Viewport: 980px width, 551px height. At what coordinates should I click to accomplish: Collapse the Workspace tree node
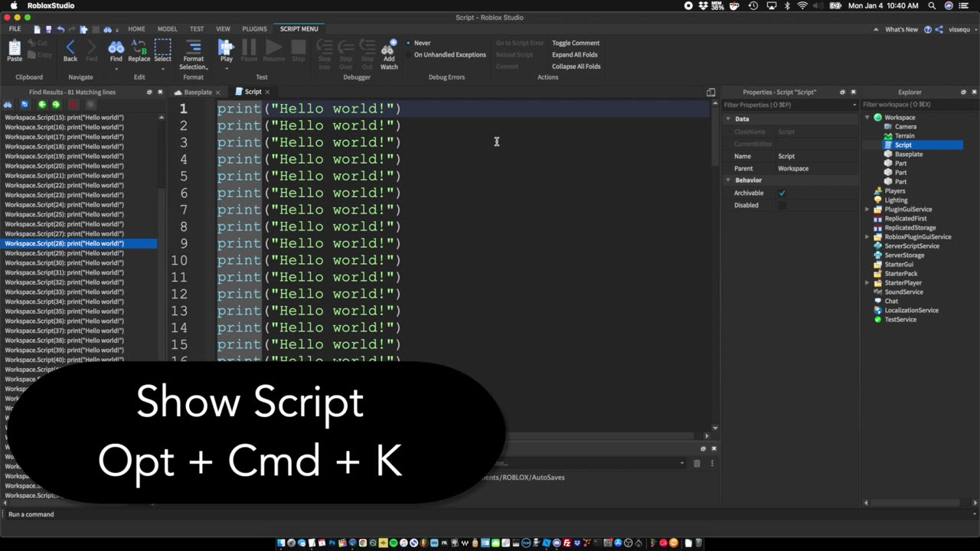click(867, 117)
